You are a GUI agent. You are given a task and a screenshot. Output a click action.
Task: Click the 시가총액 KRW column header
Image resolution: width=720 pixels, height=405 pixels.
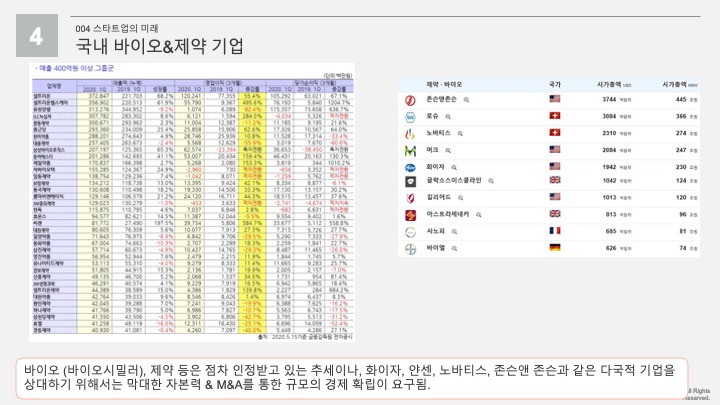680,84
